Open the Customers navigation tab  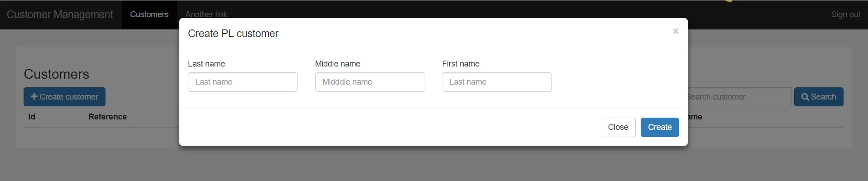[149, 14]
